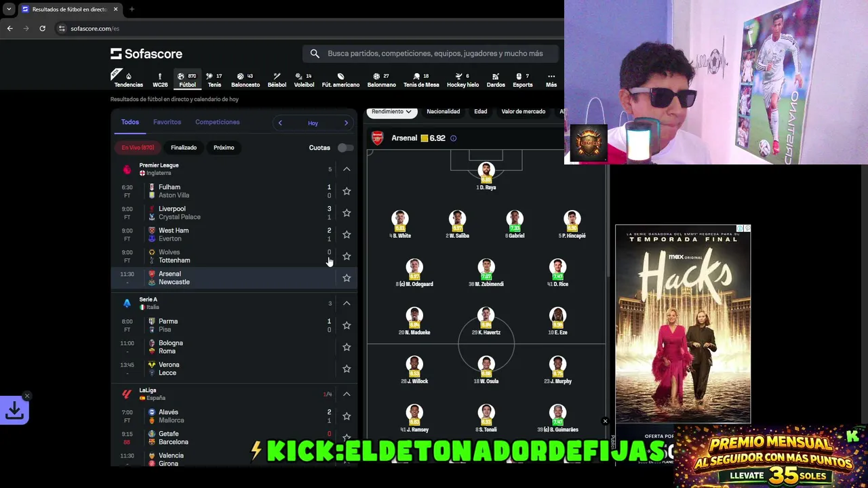Open the Hoy date picker
Image resolution: width=868 pixels, height=488 pixels.
[313, 123]
